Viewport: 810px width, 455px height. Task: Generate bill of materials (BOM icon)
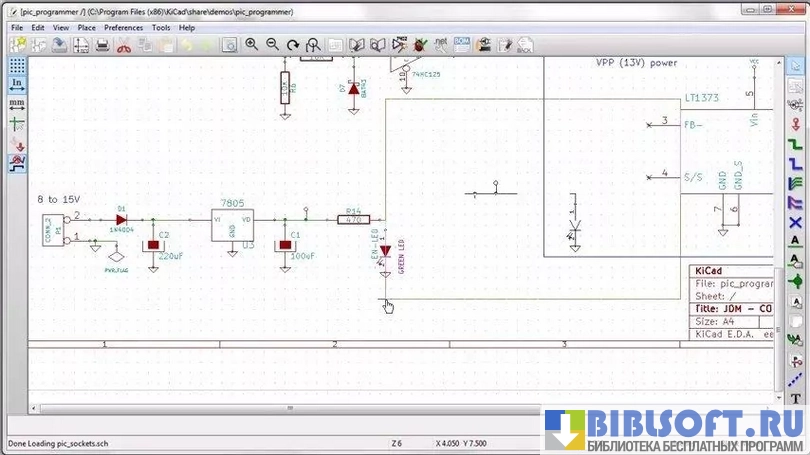tap(462, 45)
